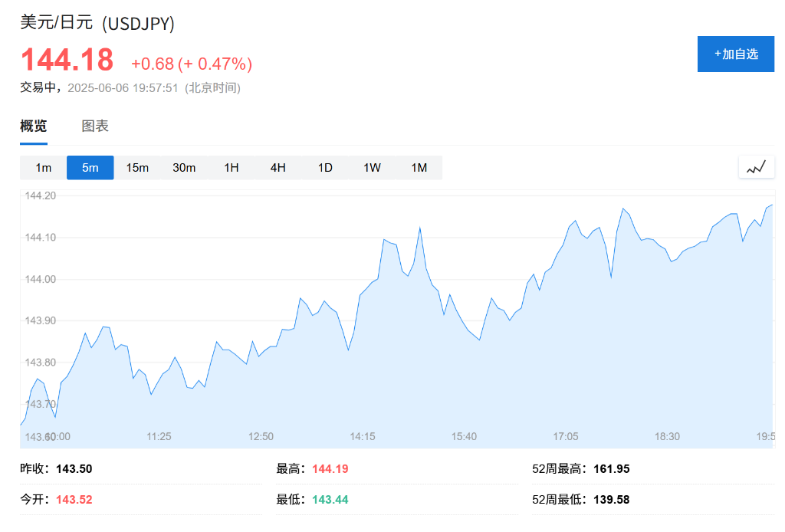Switch chart to 15m interval
This screenshot has height=532, width=785.
137,168
